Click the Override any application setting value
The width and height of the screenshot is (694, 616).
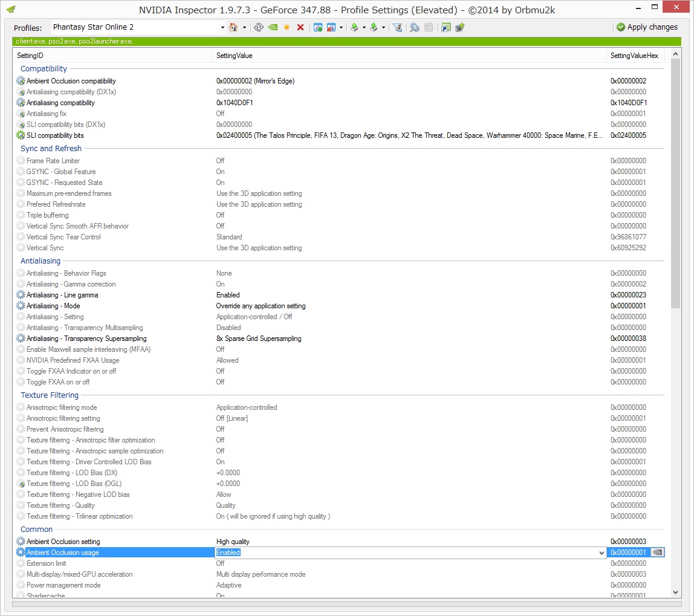click(261, 306)
